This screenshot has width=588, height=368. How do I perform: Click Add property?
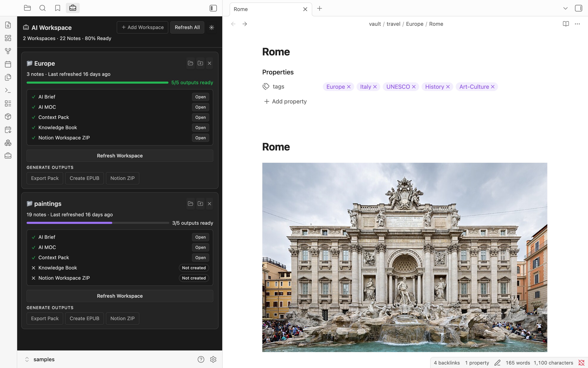coord(285,101)
